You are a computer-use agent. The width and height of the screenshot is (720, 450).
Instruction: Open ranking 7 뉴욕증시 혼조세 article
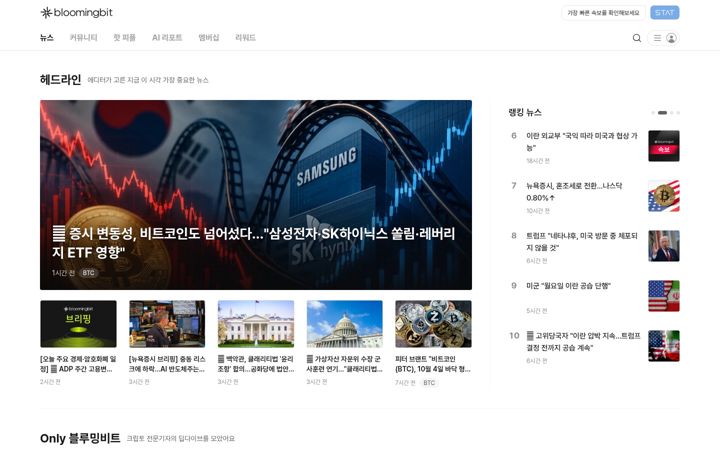click(574, 191)
